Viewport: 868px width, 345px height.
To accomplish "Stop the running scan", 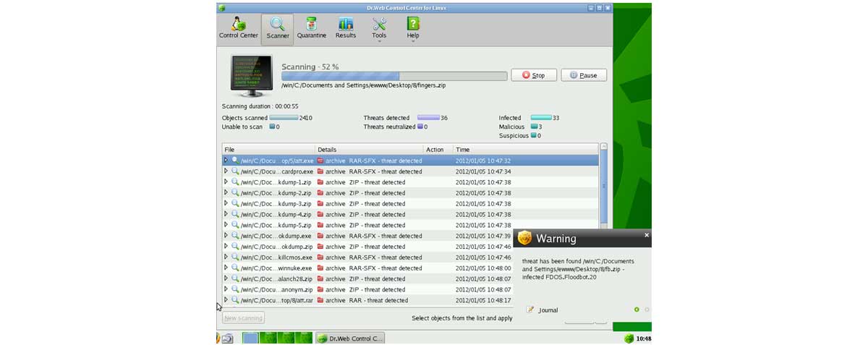I will [x=534, y=75].
